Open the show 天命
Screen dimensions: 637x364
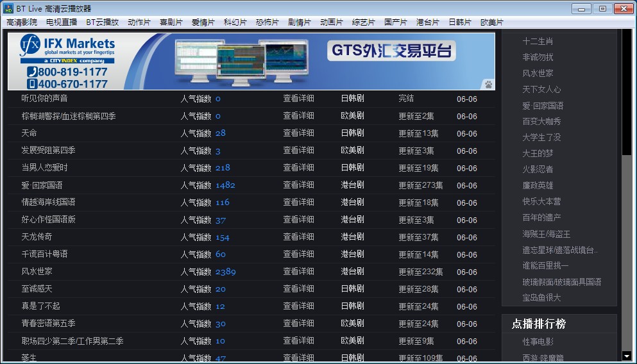coord(29,133)
